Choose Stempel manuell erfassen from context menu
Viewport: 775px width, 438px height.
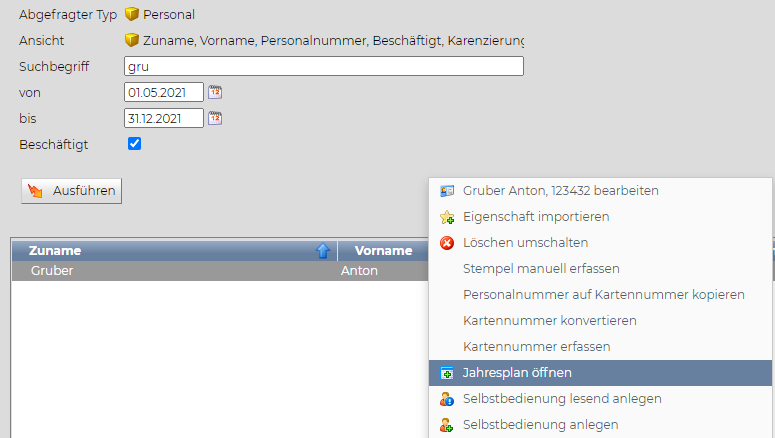(541, 269)
